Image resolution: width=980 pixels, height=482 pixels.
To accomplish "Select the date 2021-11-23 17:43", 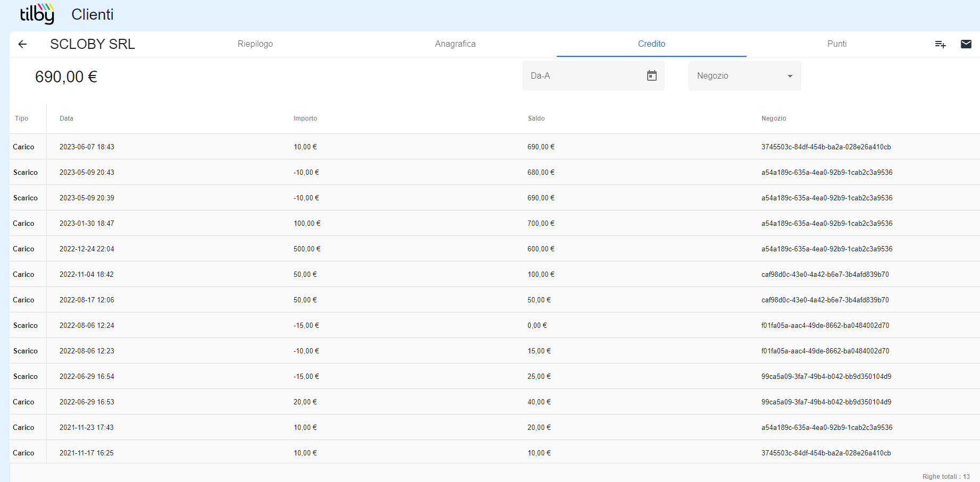I will (x=87, y=428).
